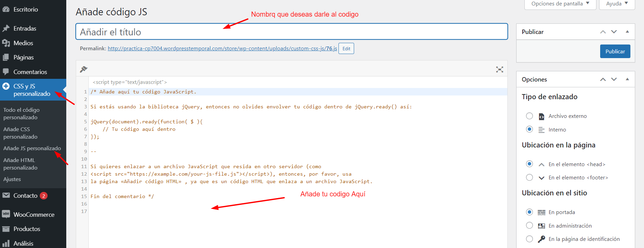Click the Añadir el título input field
This screenshot has width=644, height=248.
click(x=292, y=32)
